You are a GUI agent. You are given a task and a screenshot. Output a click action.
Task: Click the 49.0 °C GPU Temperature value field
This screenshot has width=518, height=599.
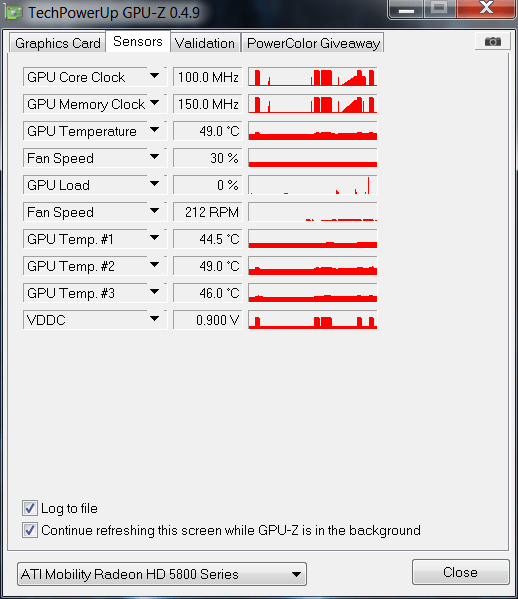207,131
